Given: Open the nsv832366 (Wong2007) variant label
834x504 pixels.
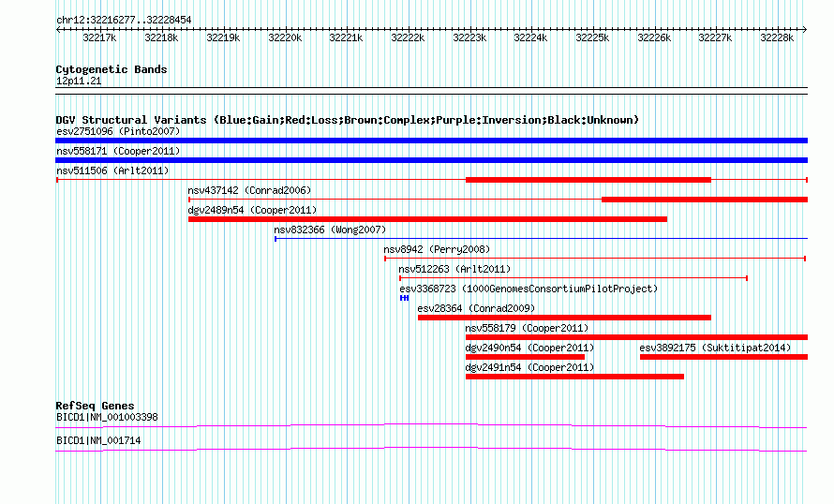Looking at the screenshot, I should tap(330, 230).
